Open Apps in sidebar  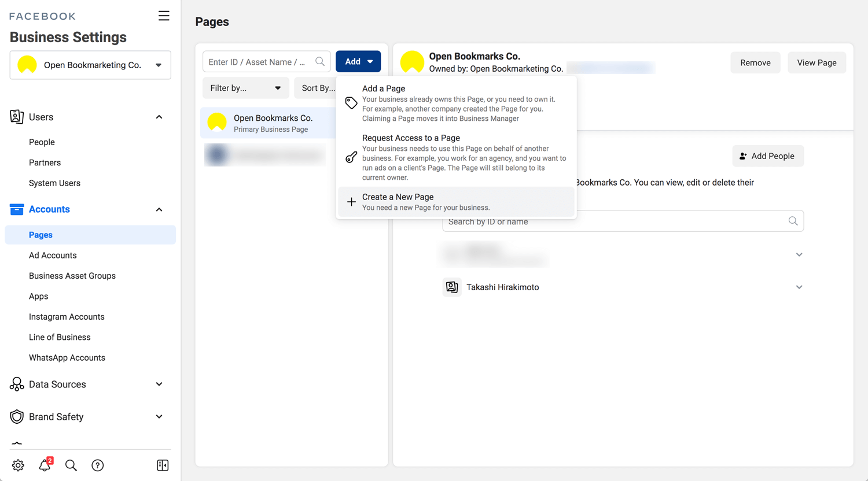[38, 296]
